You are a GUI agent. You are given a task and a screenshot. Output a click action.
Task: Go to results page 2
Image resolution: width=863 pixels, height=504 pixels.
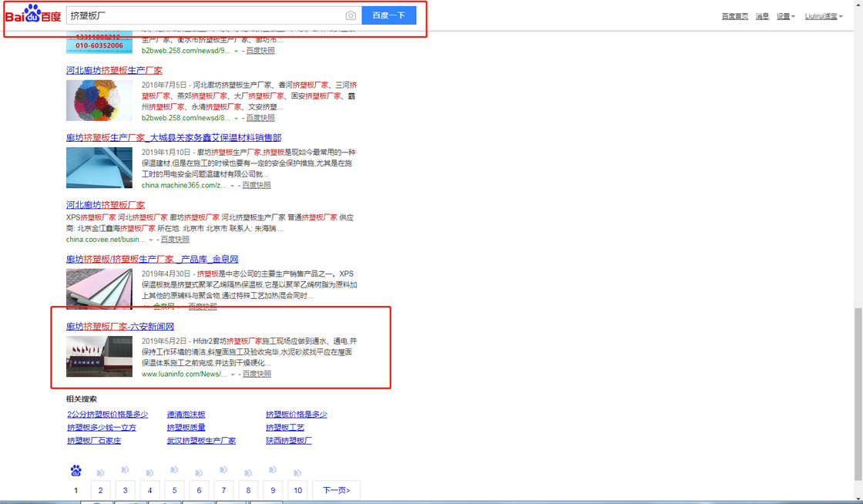100,490
